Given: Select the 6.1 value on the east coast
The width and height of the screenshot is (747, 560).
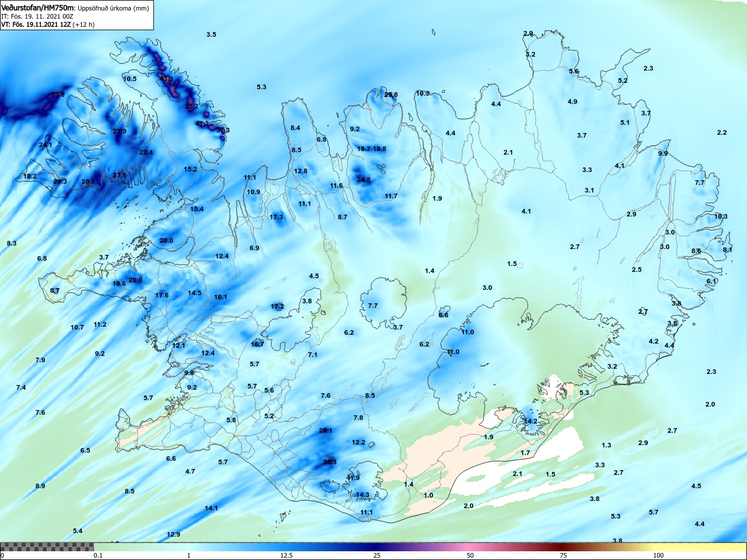Looking at the screenshot, I should 711,281.
